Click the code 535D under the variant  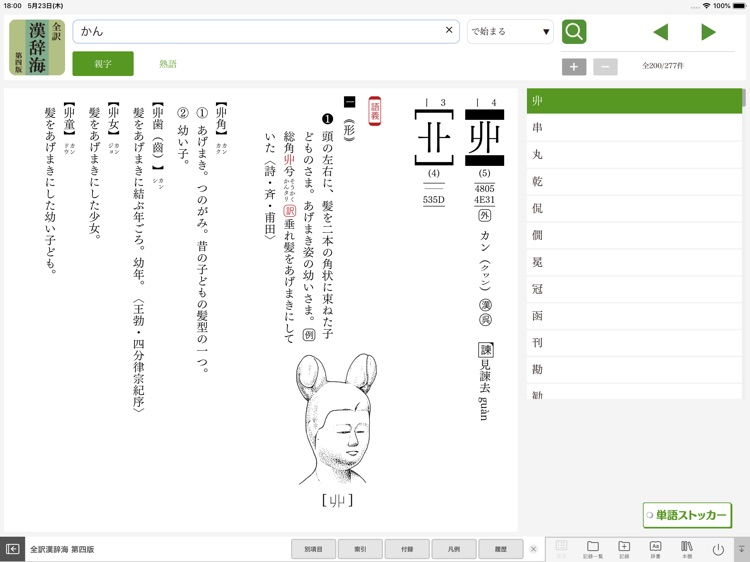tap(433, 199)
